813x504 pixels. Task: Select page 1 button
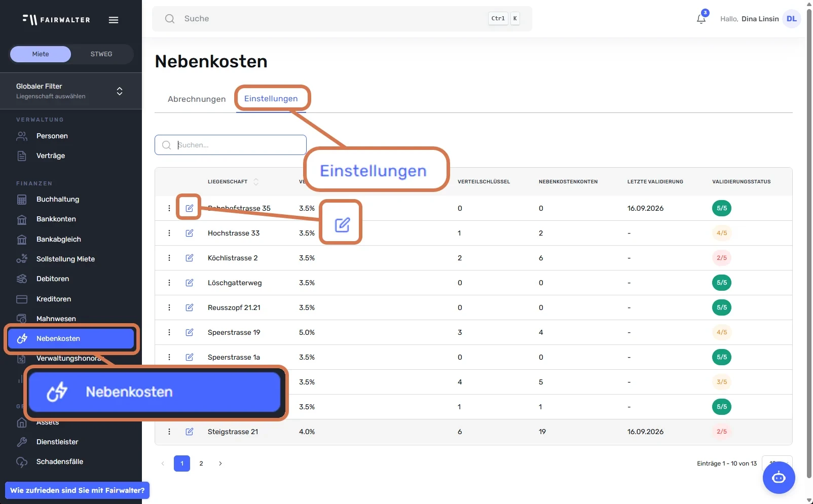click(182, 463)
